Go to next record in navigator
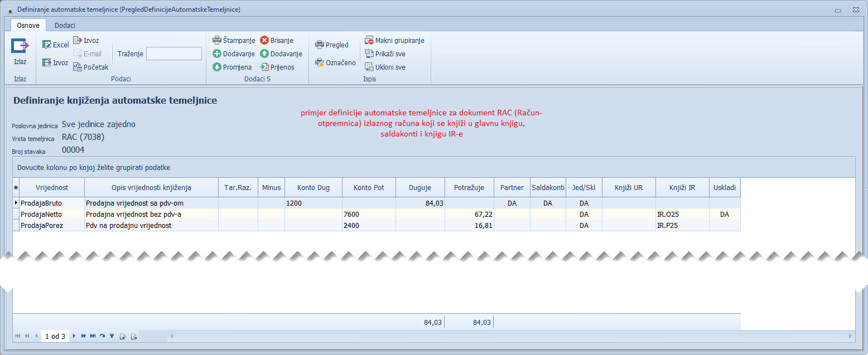This screenshot has height=355, width=868. (74, 336)
